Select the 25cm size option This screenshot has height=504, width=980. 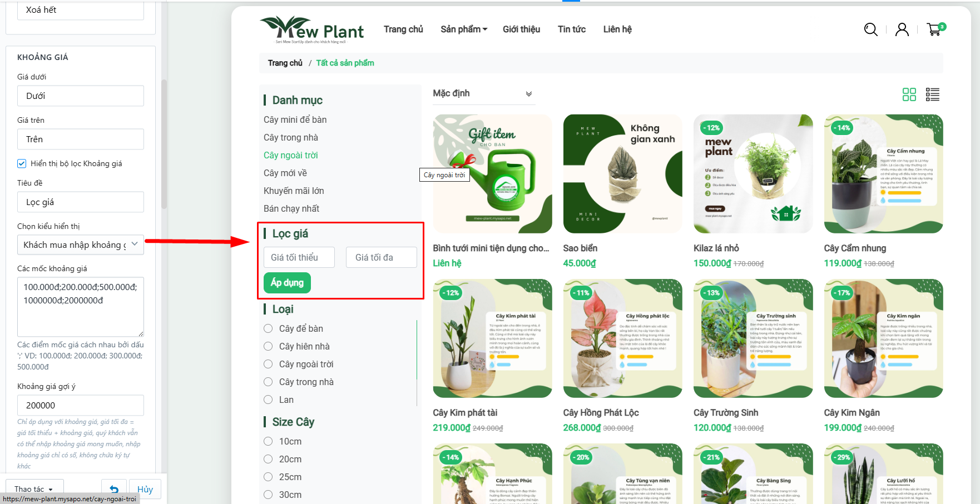[x=268, y=477]
